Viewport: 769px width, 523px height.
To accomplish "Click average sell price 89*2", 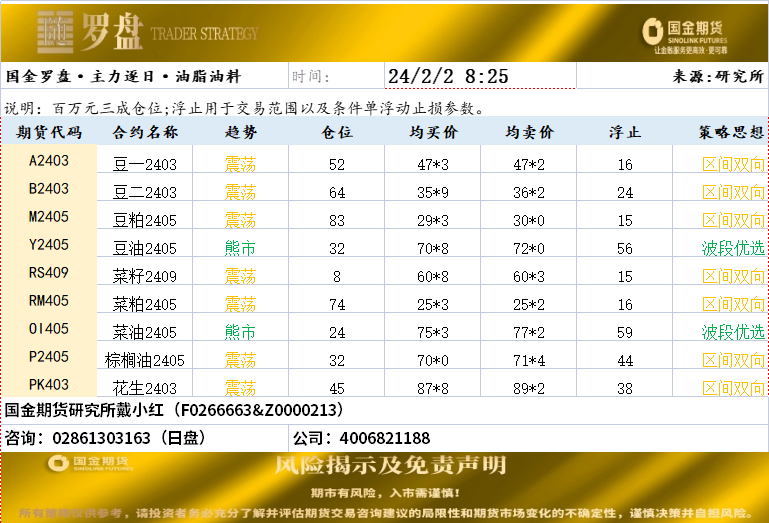I will (x=529, y=388).
